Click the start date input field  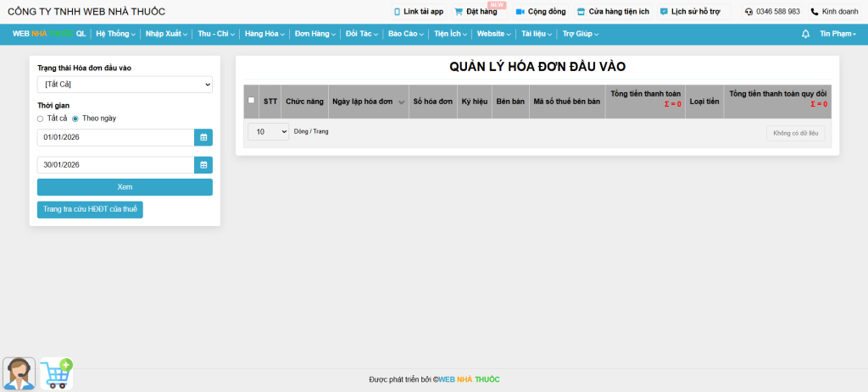coord(115,137)
